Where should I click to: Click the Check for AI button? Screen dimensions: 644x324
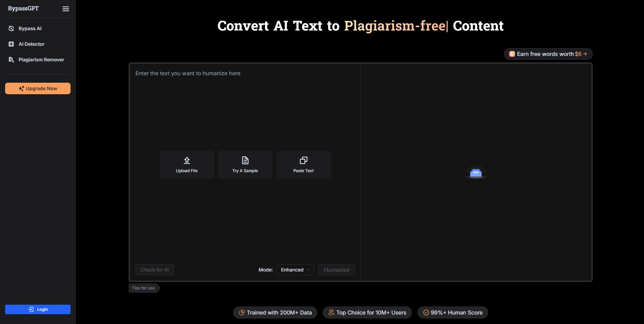(155, 270)
